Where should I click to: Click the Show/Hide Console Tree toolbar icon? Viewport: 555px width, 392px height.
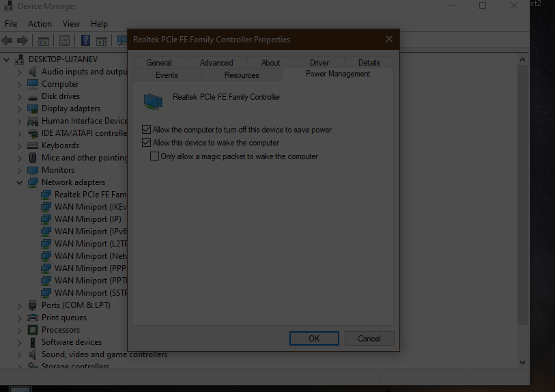pos(44,41)
